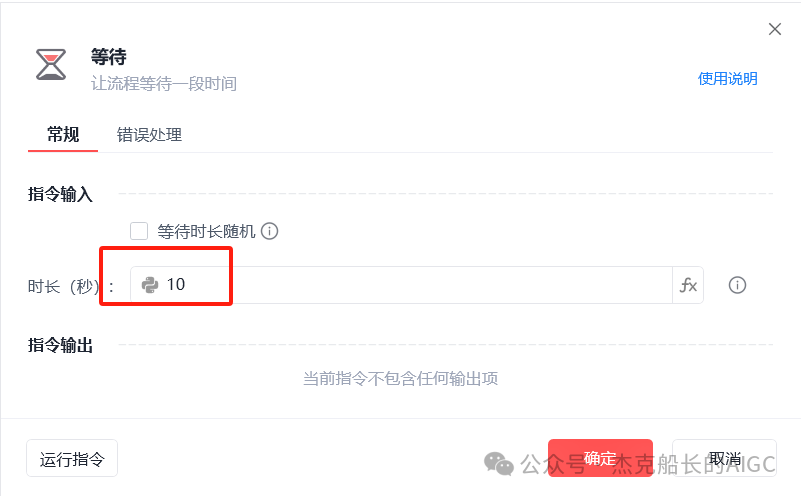Click the hourglass 等待 command icon
The width and height of the screenshot is (801, 496).
(51, 64)
